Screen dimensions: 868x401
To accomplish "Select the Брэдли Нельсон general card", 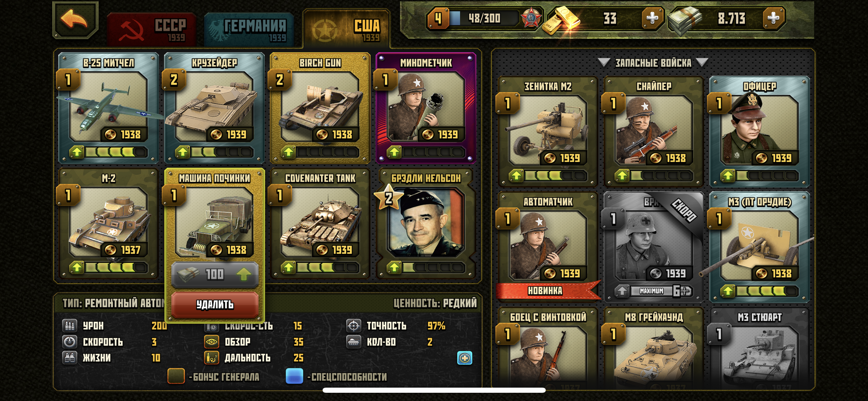I will (x=426, y=223).
